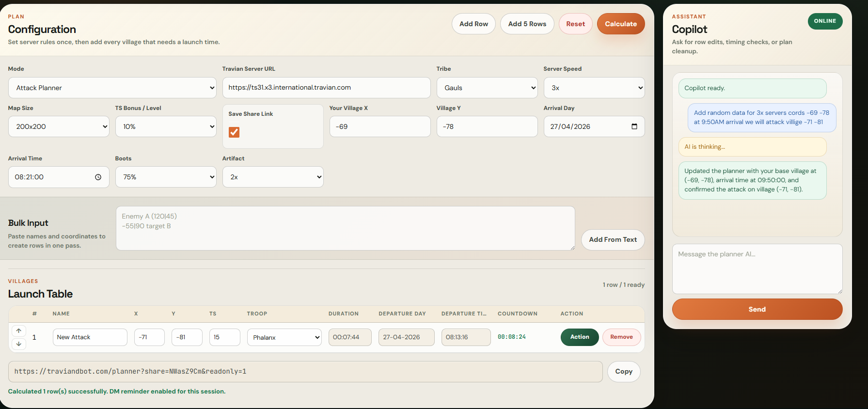Click the Reset button
The height and width of the screenshot is (409, 868).
pos(576,24)
